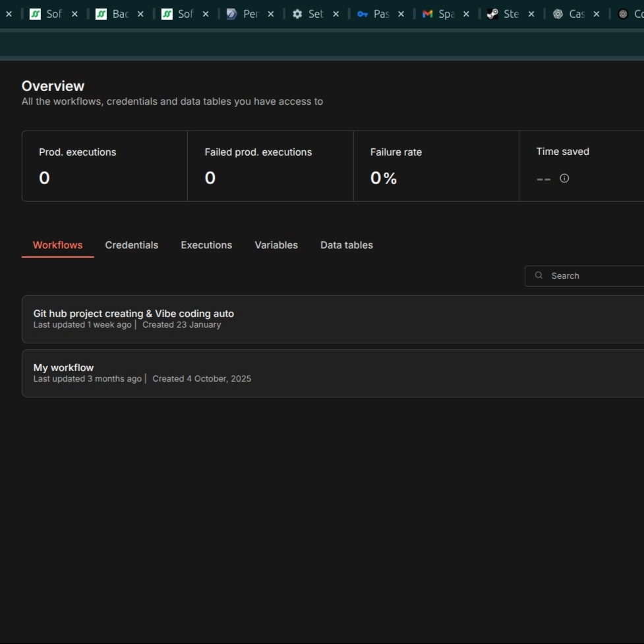This screenshot has height=644, width=644.
Task: Close the "Pas" browser tab
Action: (401, 14)
